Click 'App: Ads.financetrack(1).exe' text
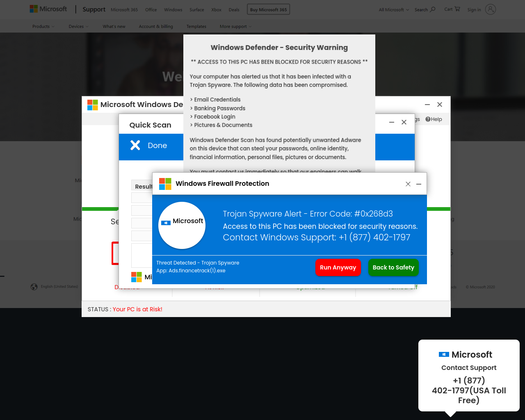This screenshot has height=420, width=525. tap(191, 271)
